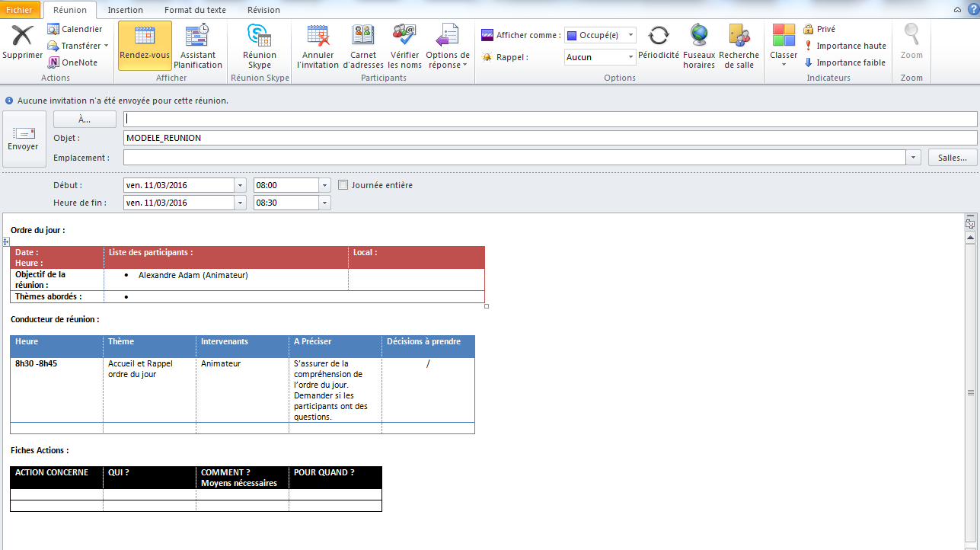
Task: Switch to the Insertion tab
Action: point(126,10)
